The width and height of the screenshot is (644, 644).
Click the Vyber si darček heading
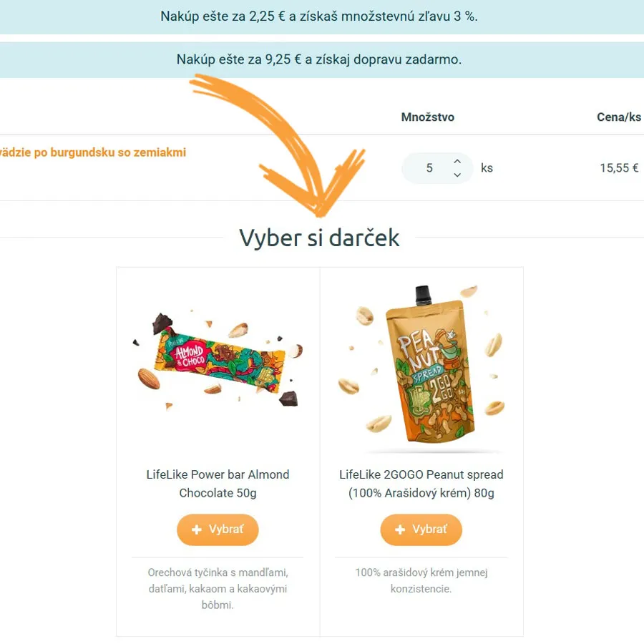coord(319,238)
